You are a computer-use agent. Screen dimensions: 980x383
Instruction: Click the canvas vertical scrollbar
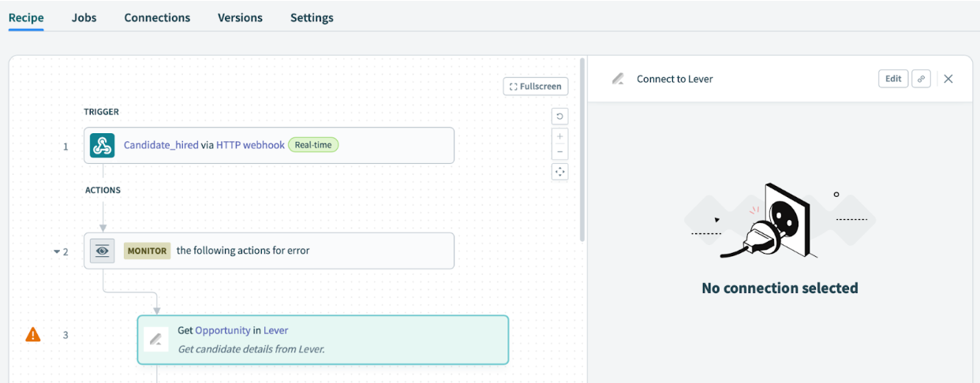tap(582, 150)
